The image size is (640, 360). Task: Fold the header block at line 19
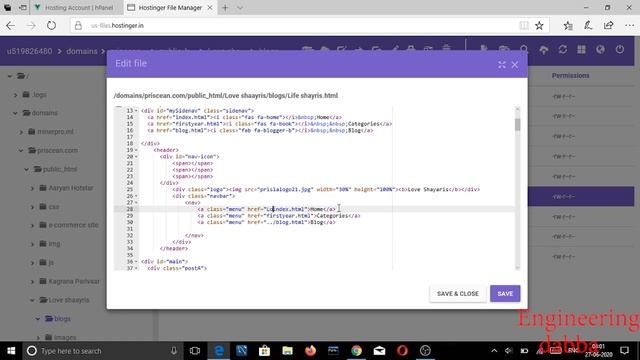(136, 150)
